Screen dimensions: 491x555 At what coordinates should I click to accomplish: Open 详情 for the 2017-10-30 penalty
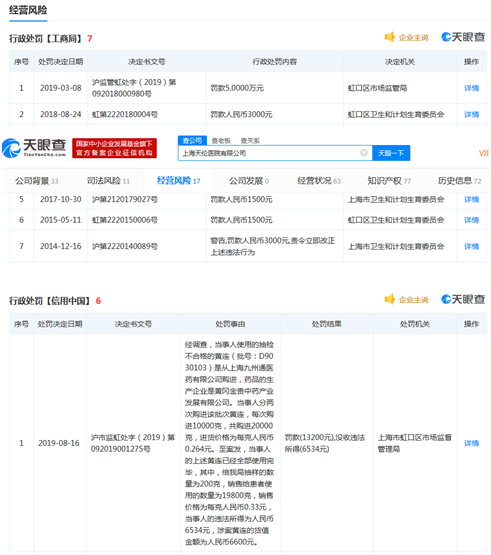coord(472,200)
